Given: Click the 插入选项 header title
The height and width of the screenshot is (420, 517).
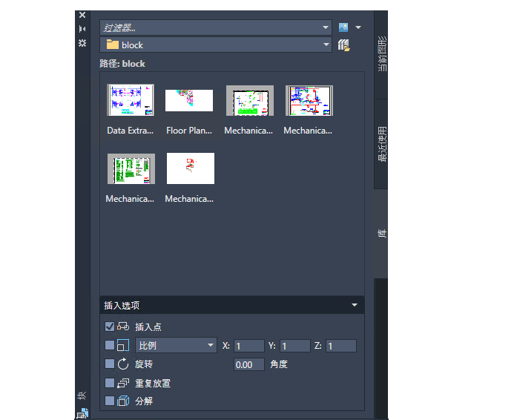Looking at the screenshot, I should [122, 306].
